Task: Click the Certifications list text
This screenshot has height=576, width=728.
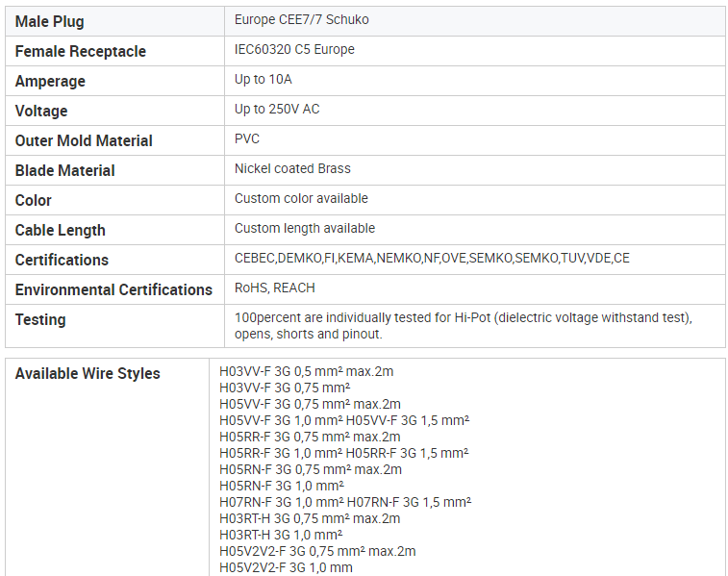Action: (432, 258)
